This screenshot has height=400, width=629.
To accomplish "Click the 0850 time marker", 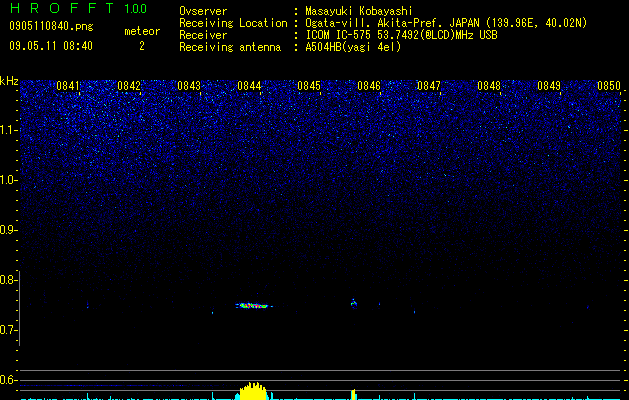I will point(609,86).
